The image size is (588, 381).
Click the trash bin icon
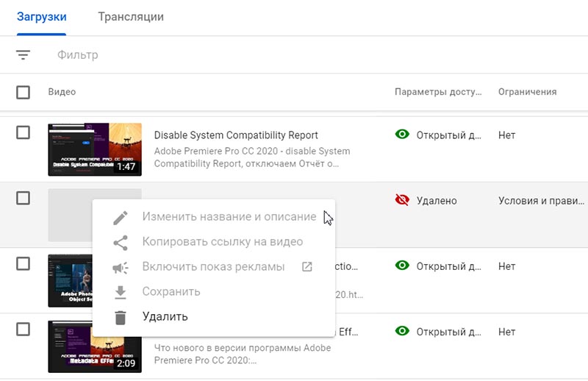[x=120, y=317]
